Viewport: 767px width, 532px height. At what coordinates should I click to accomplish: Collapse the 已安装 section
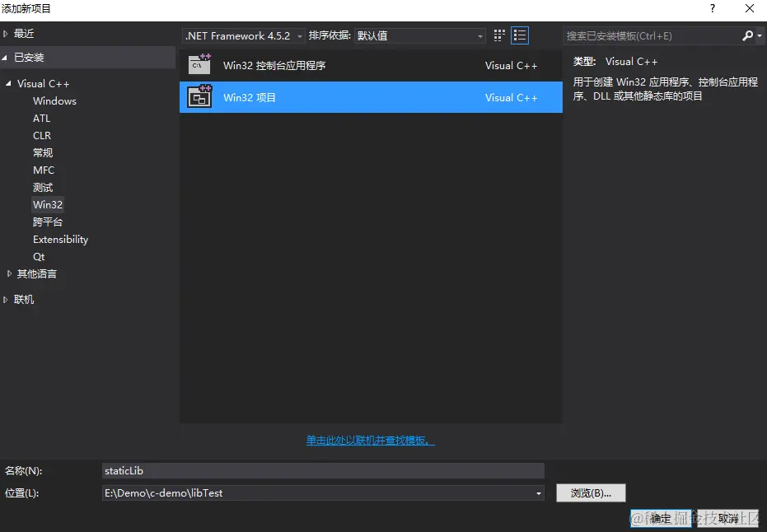4,58
